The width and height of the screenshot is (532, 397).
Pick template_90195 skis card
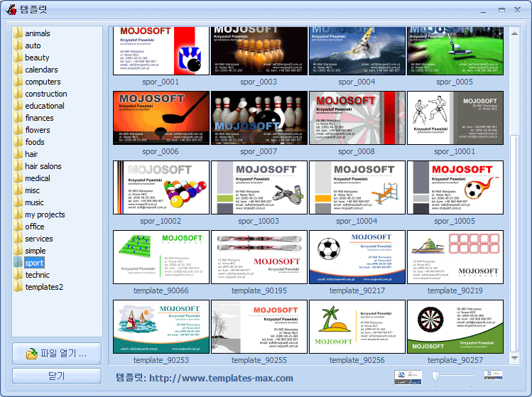(x=259, y=257)
